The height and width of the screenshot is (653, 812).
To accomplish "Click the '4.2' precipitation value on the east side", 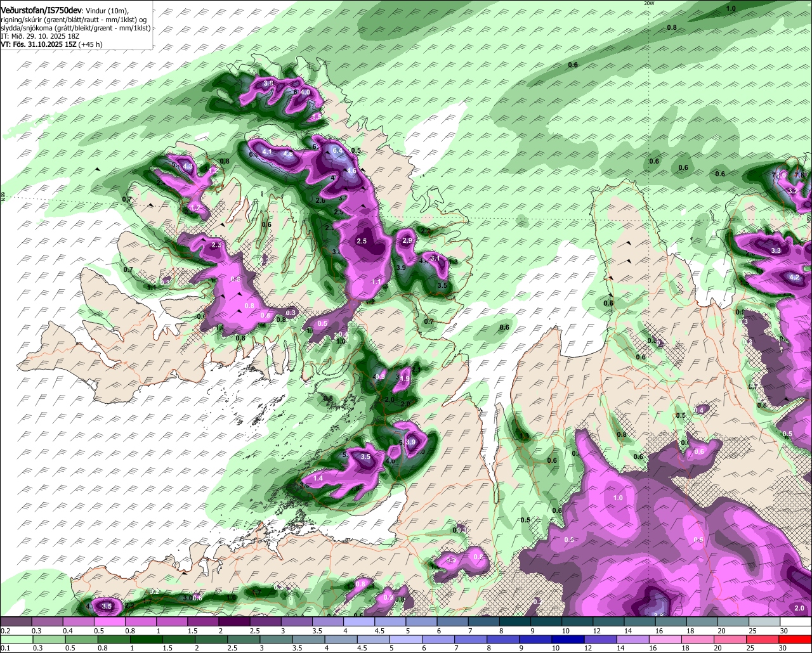I will point(794,277).
